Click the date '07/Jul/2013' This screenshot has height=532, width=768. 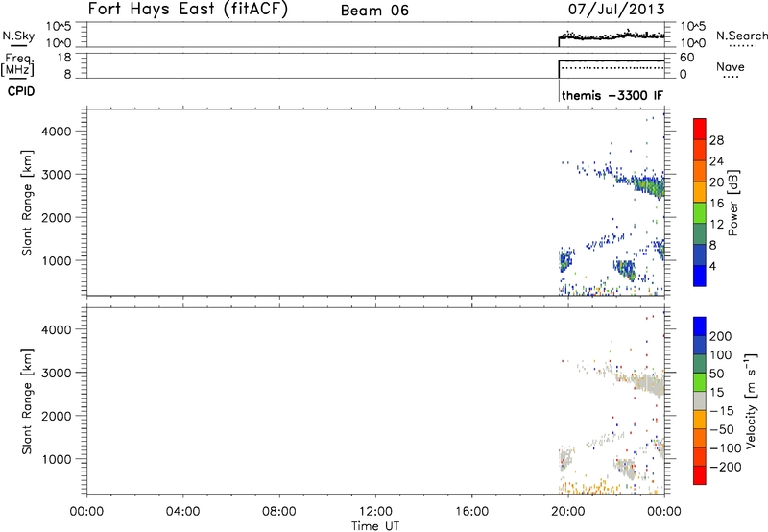616,9
